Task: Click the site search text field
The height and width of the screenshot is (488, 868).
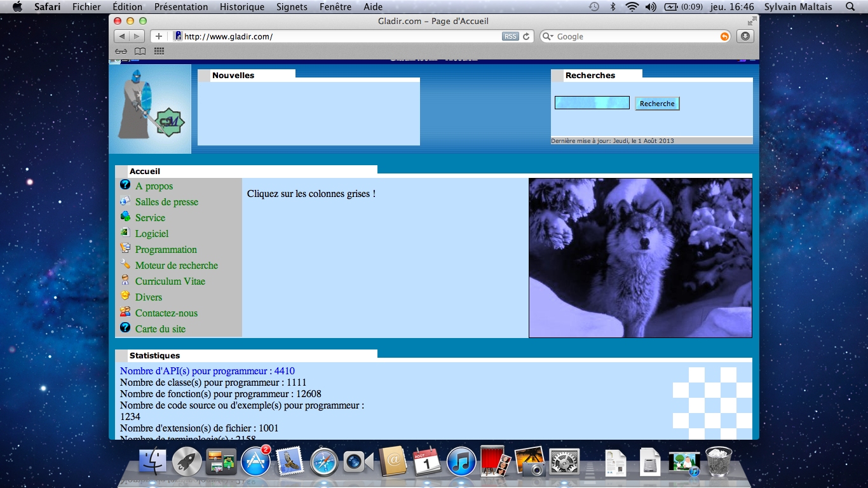Action: pos(592,103)
